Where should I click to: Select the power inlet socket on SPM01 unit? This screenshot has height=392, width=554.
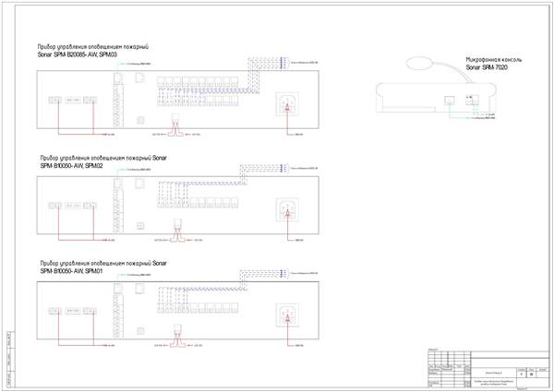point(287,315)
